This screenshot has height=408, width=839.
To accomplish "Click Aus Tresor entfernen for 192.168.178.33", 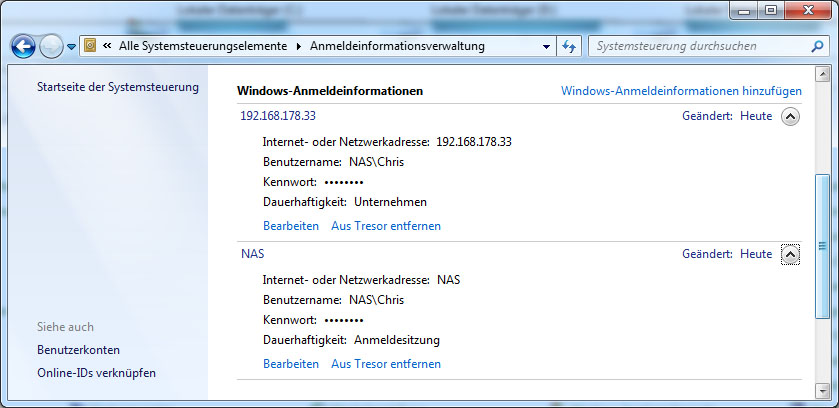I will pos(386,226).
